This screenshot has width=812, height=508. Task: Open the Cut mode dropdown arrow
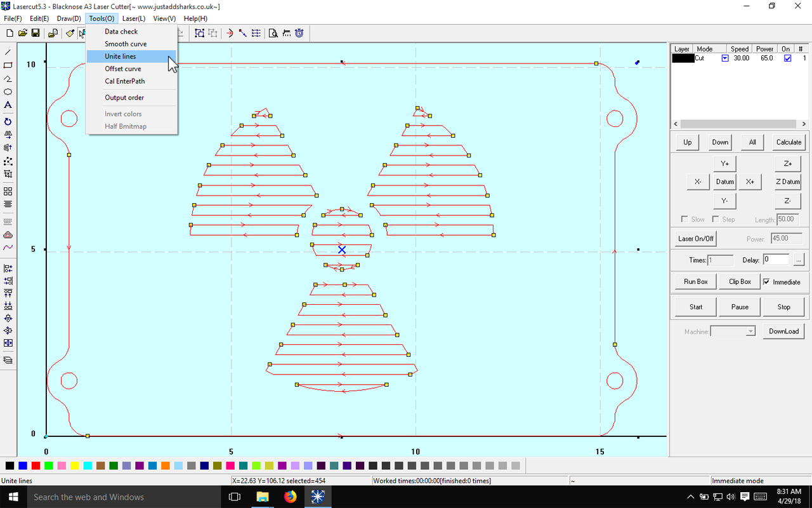tap(725, 58)
